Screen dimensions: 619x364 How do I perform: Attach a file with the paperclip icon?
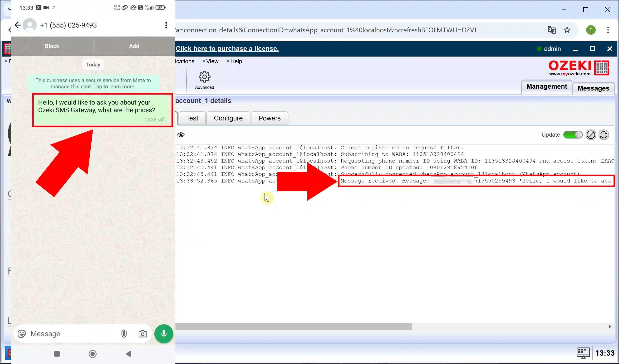pos(124,334)
